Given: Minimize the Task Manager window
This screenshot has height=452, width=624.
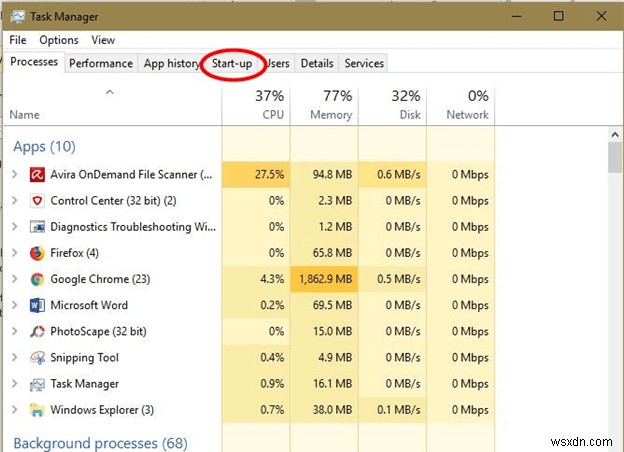Looking at the screenshot, I should point(517,16).
